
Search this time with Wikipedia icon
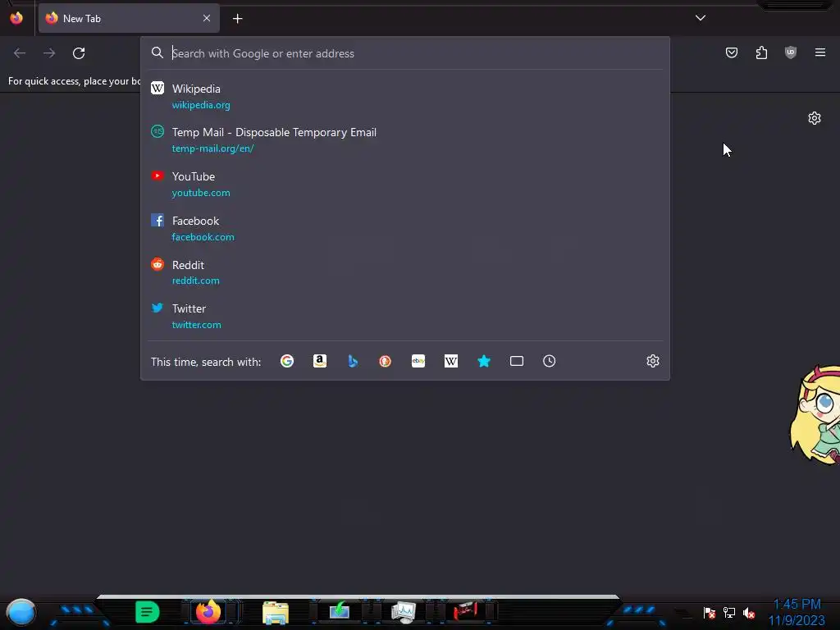point(451,361)
